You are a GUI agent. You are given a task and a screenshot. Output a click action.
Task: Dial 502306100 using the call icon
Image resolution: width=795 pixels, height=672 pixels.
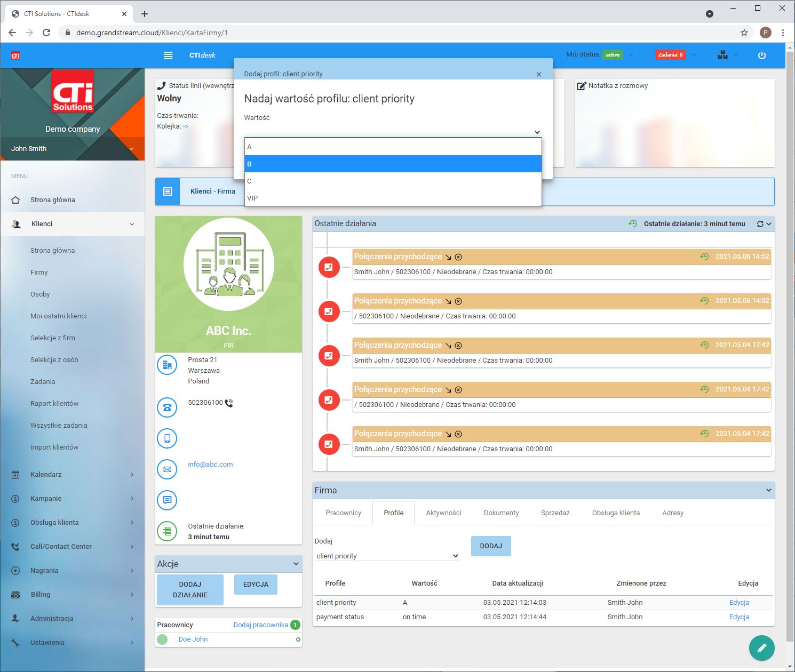(x=229, y=403)
